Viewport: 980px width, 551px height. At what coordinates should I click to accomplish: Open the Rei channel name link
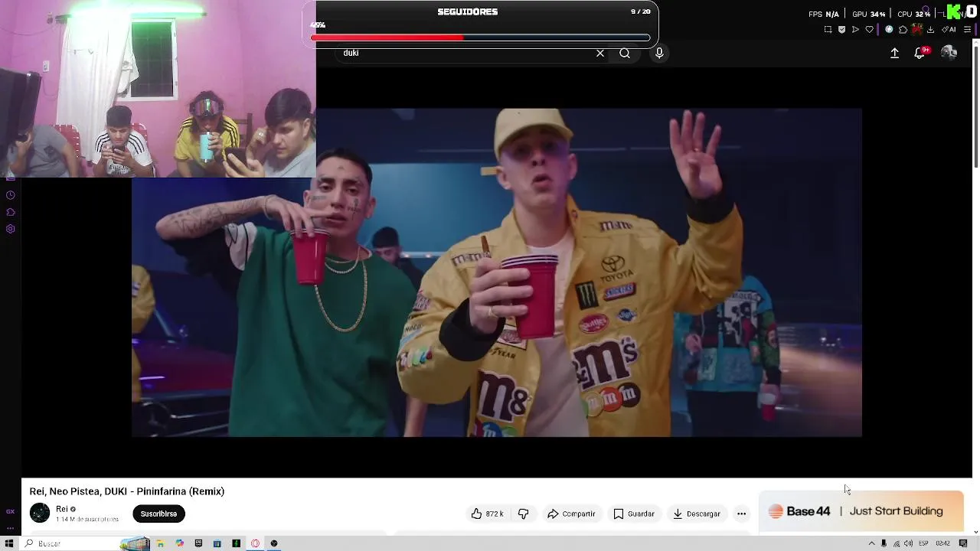click(x=62, y=509)
